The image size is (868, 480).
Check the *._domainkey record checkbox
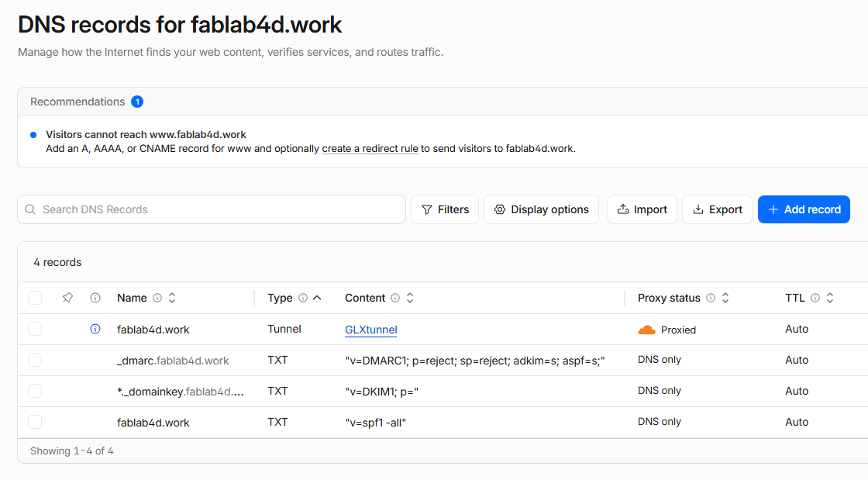(x=35, y=392)
